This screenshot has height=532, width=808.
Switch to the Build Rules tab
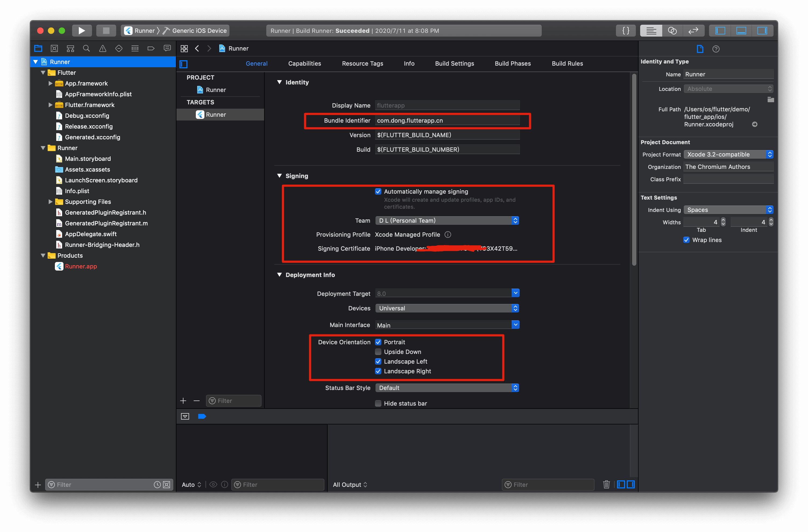click(567, 63)
